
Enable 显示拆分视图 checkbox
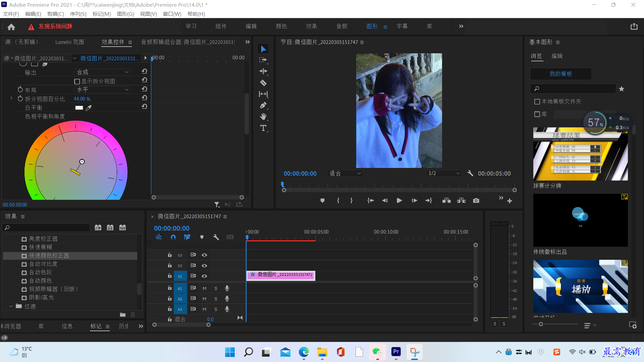[x=77, y=81]
